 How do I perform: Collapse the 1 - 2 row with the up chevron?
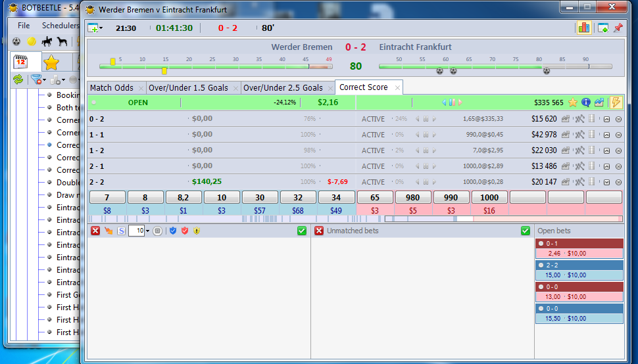pyautogui.click(x=606, y=150)
